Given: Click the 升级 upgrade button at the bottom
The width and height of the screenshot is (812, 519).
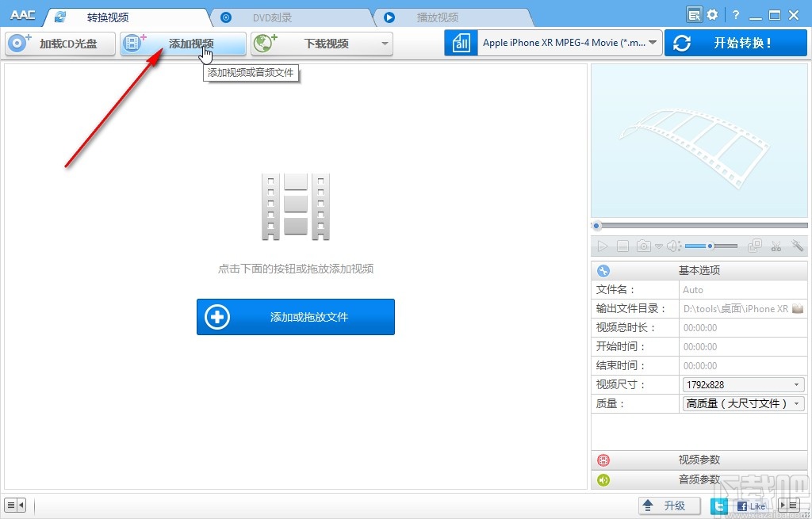Looking at the screenshot, I should click(x=668, y=505).
